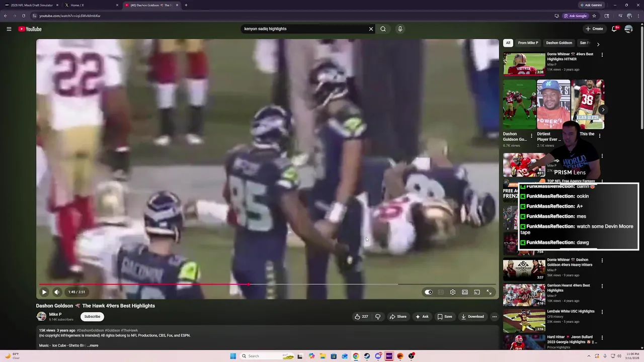644x362 pixels.
Task: Open Create menu in YouTube header
Action: (594, 29)
